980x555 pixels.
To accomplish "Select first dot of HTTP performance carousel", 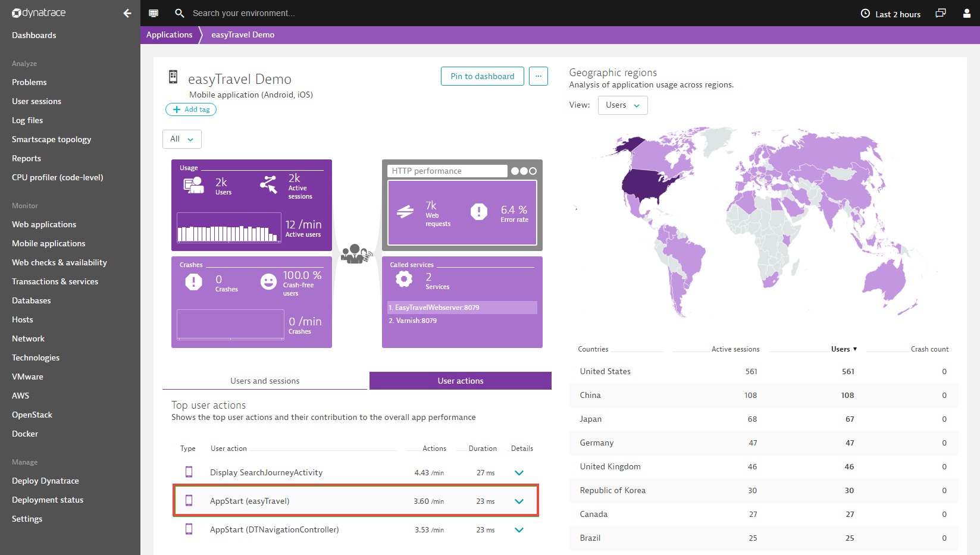I will point(515,171).
